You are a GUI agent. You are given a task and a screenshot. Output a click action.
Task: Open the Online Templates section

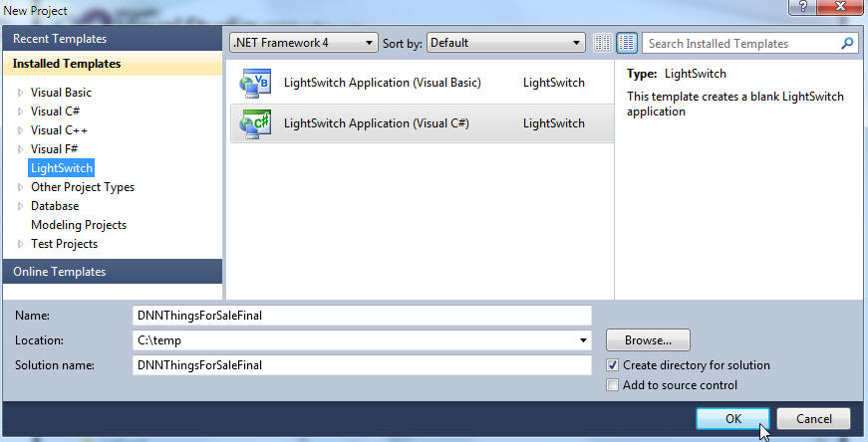click(x=113, y=272)
